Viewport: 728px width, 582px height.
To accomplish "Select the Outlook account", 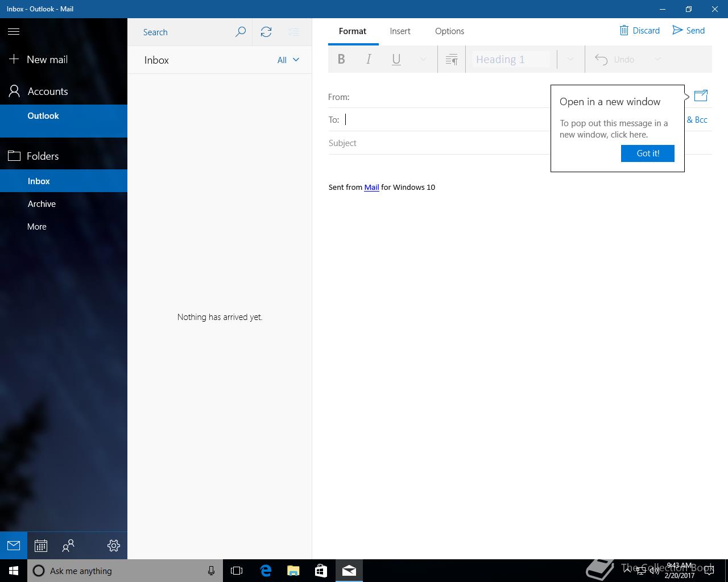I will (64, 120).
